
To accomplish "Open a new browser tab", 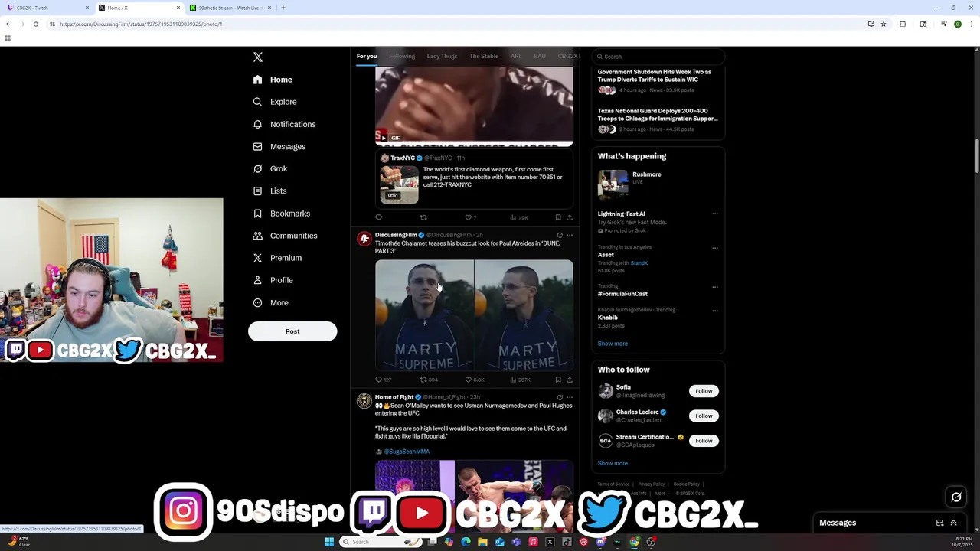I will tap(283, 8).
